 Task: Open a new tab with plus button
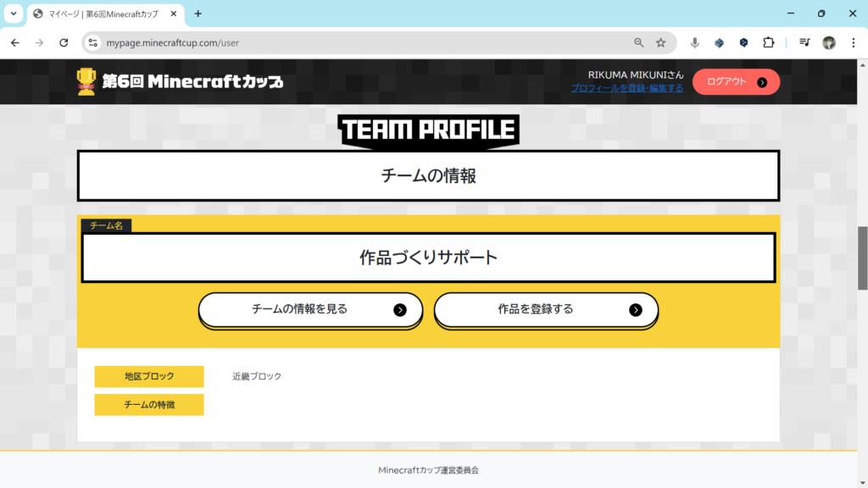[x=198, y=14]
